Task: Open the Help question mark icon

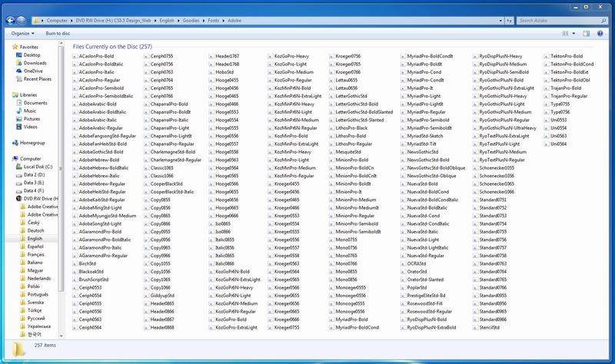Action: (x=600, y=34)
